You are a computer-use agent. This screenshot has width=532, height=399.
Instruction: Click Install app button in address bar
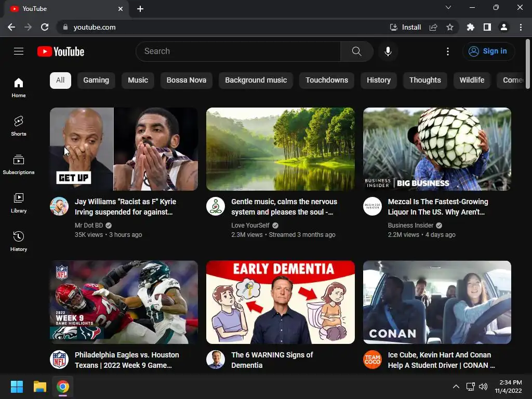pos(405,27)
